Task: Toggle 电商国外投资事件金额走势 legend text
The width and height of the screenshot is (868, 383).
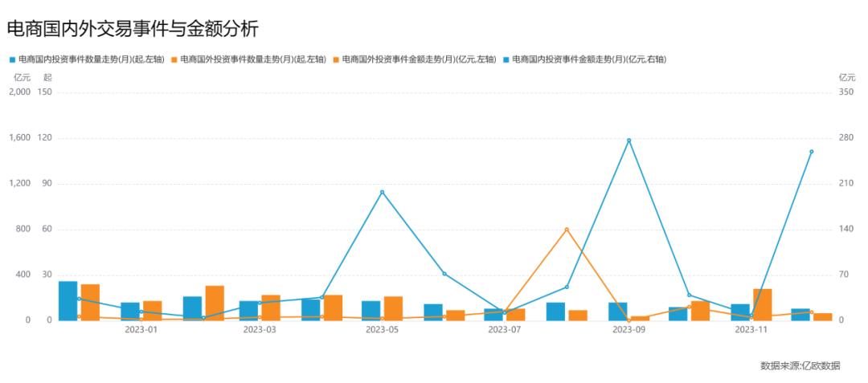Action: [x=419, y=59]
